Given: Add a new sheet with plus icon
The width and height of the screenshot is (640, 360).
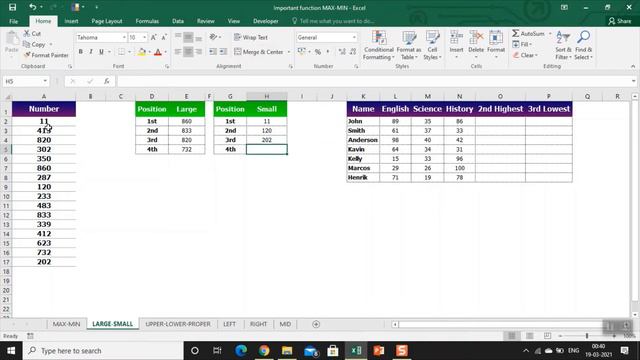Looking at the screenshot, I should 316,324.
